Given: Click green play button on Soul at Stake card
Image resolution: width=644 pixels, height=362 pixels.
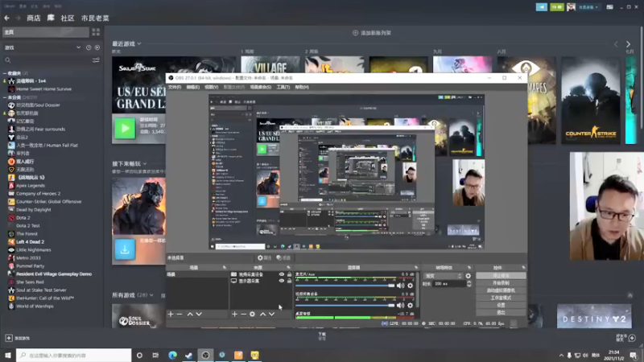Looking at the screenshot, I should coord(125,129).
